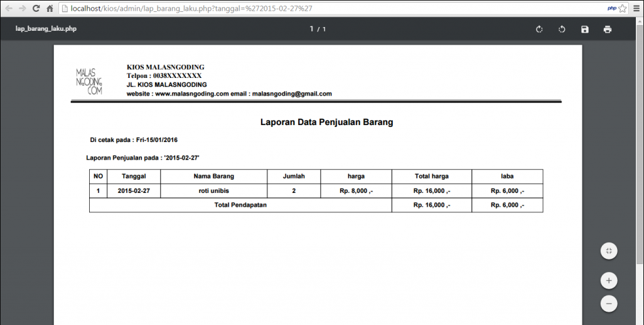Click harga column header
This screenshot has width=644, height=325.
[356, 177]
